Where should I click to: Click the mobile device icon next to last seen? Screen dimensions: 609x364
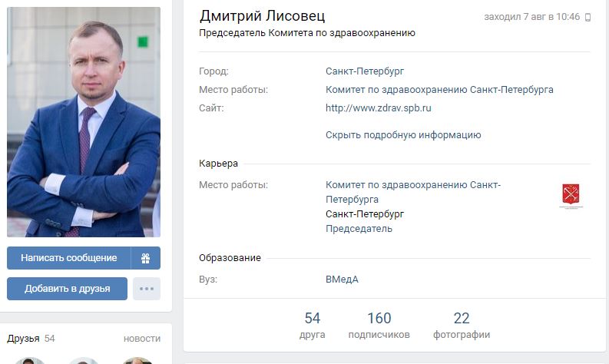(587, 17)
